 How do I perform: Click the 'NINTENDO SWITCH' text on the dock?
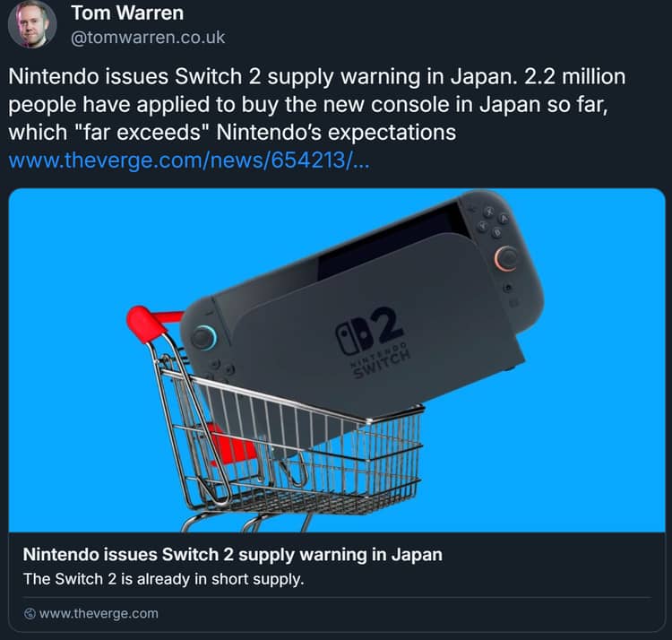point(381,361)
